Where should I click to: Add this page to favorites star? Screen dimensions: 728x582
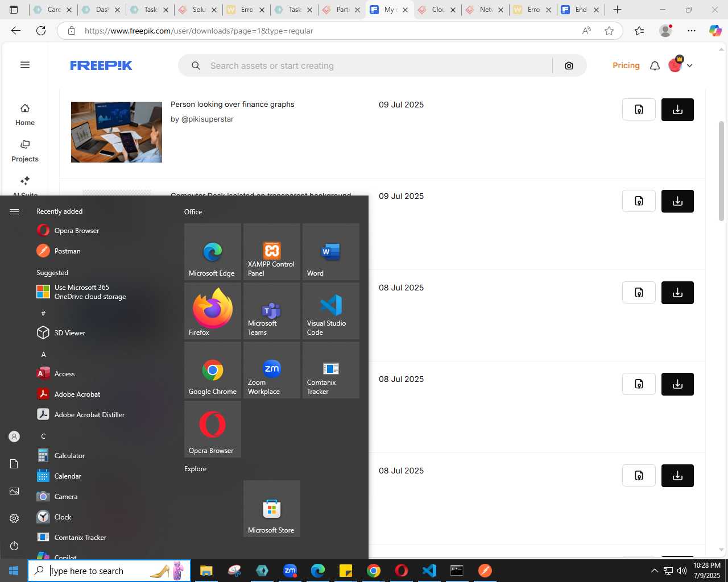click(x=609, y=31)
